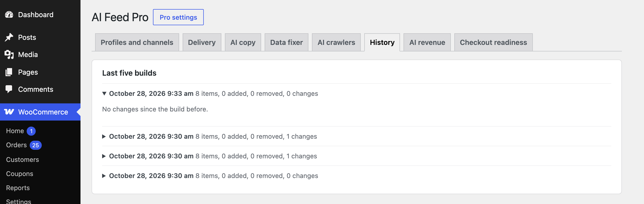Open the Media menu

(40, 54)
